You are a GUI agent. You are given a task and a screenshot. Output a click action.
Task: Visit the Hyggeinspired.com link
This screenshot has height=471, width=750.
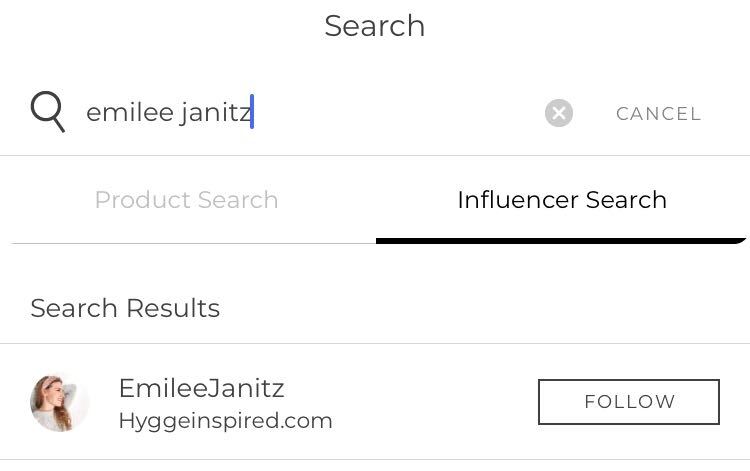pyautogui.click(x=225, y=421)
